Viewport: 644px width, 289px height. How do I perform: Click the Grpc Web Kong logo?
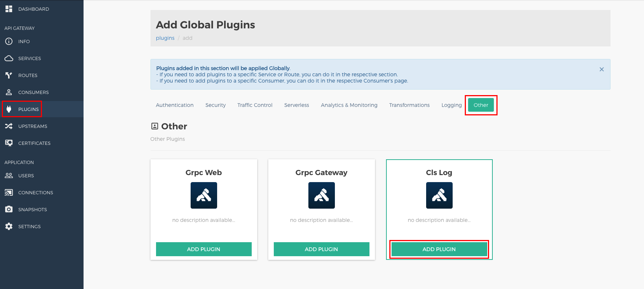tap(204, 195)
